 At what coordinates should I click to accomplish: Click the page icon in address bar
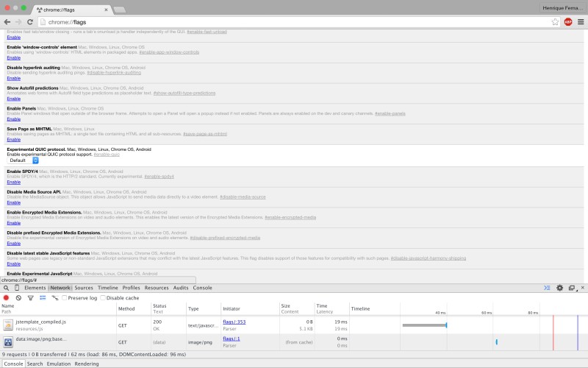(x=43, y=22)
